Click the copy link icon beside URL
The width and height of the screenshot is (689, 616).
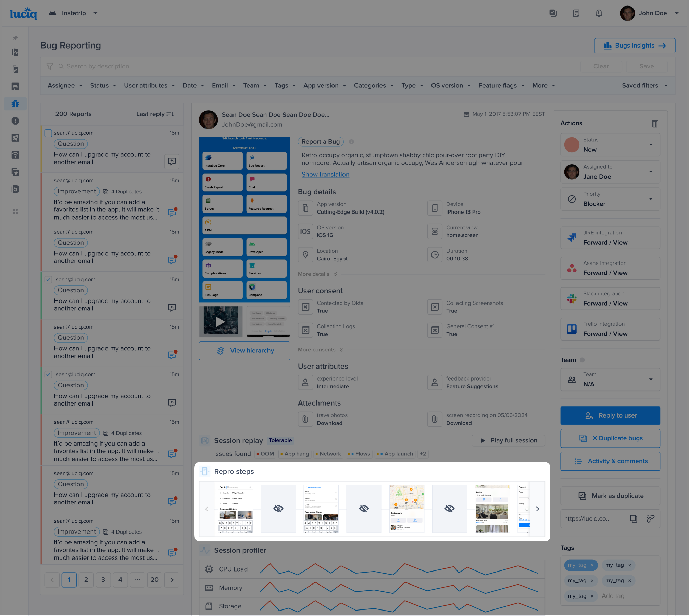click(x=634, y=518)
